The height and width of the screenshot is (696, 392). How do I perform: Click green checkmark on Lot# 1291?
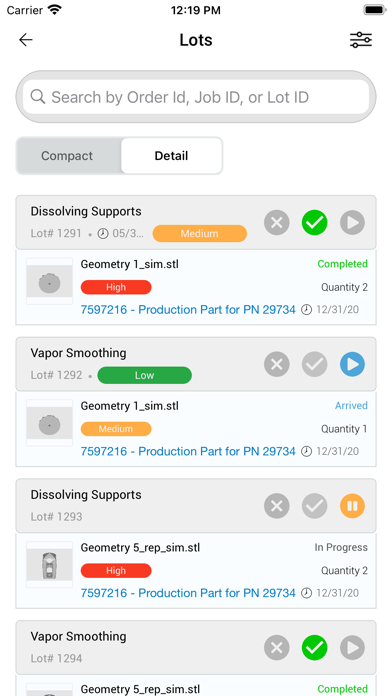314,222
